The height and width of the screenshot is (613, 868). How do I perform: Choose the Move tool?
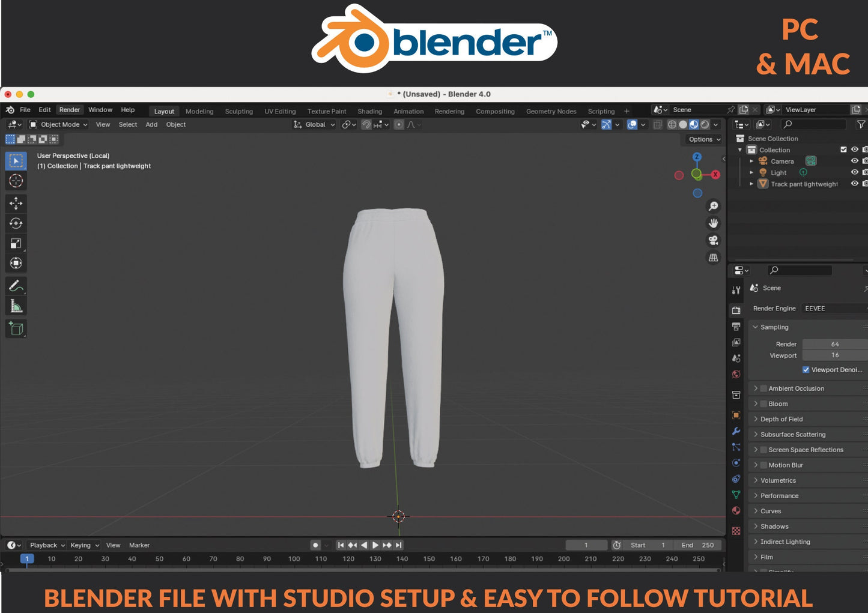tap(16, 204)
